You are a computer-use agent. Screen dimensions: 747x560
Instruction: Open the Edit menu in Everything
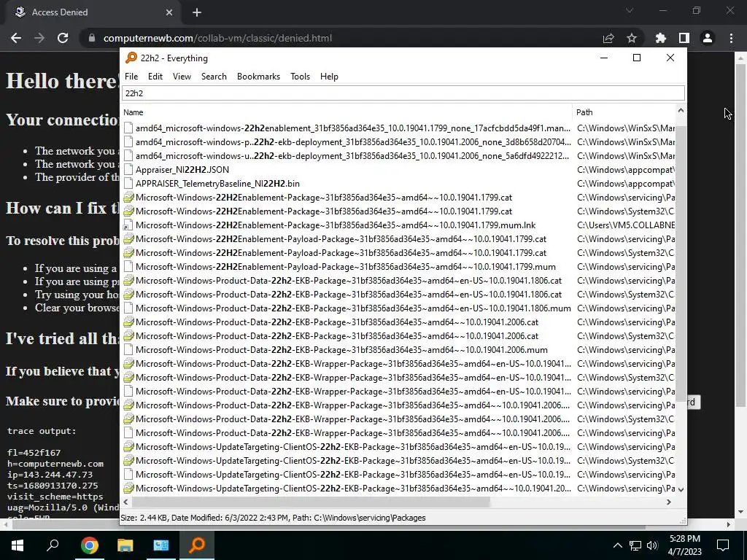(x=155, y=76)
